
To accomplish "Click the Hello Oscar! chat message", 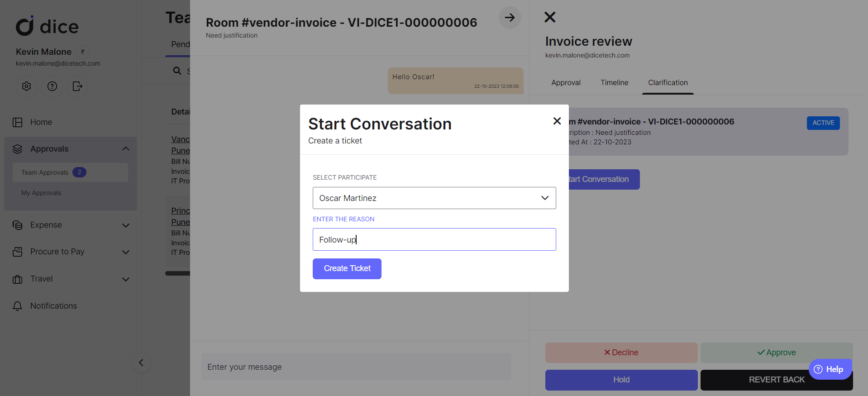I will pyautogui.click(x=456, y=81).
